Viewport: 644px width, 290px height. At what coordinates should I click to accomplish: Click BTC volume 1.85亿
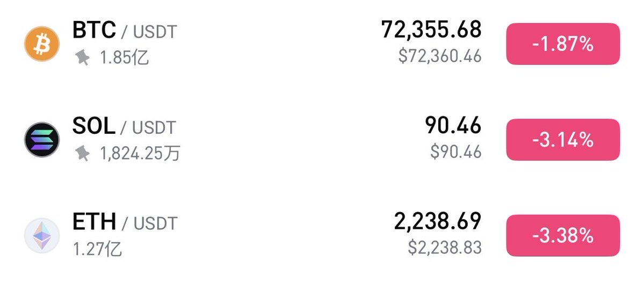coord(124,57)
